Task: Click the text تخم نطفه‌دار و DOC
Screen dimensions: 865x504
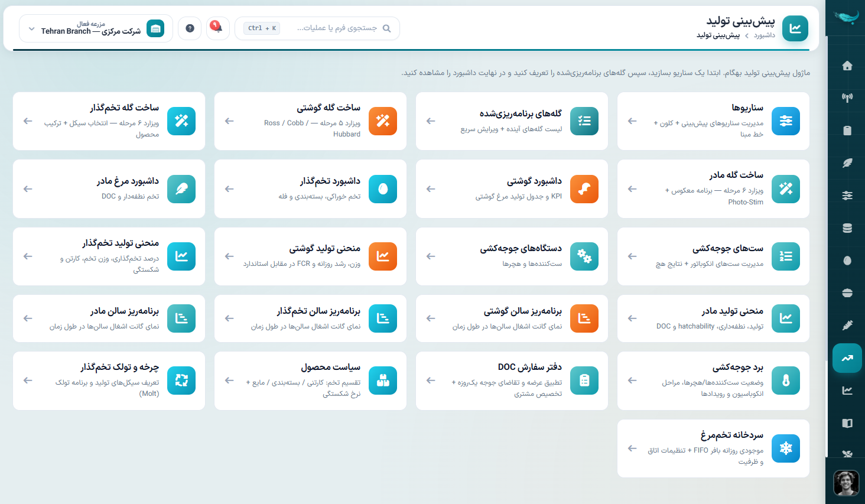Action: [130, 197]
